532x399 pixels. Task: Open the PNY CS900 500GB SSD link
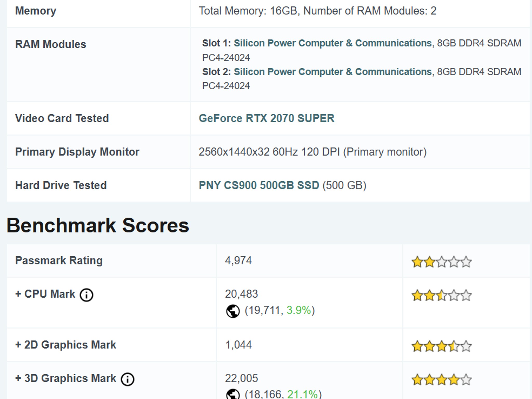point(259,185)
